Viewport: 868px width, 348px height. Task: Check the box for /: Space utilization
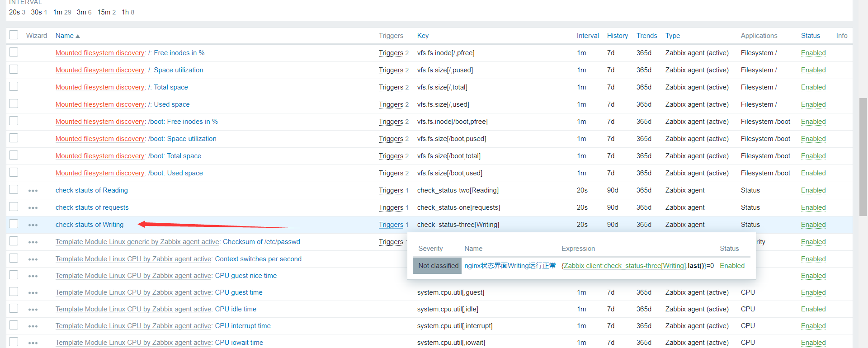(x=14, y=69)
